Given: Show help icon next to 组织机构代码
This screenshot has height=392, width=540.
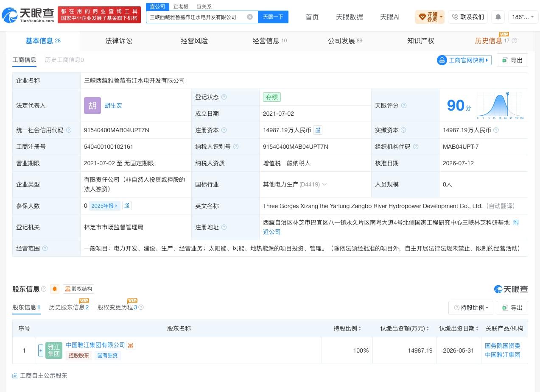Looking at the screenshot, I should point(416,147).
